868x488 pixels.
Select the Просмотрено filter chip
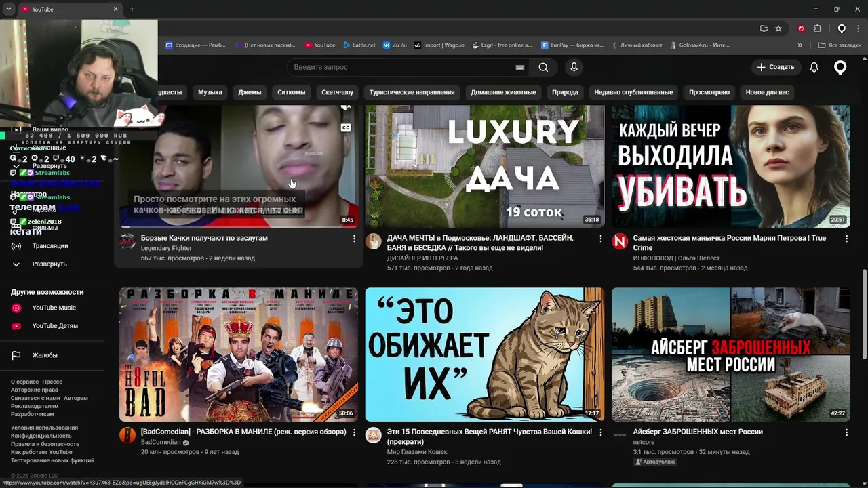pos(709,92)
